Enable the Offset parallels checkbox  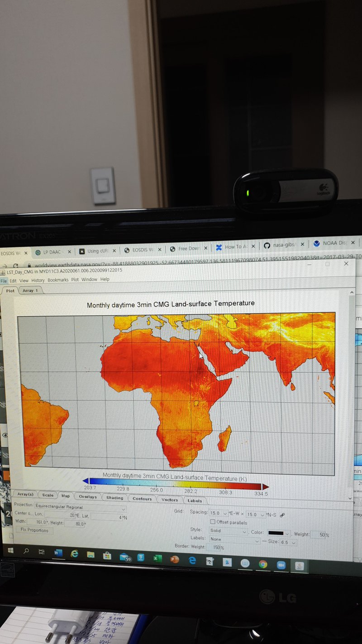[213, 522]
